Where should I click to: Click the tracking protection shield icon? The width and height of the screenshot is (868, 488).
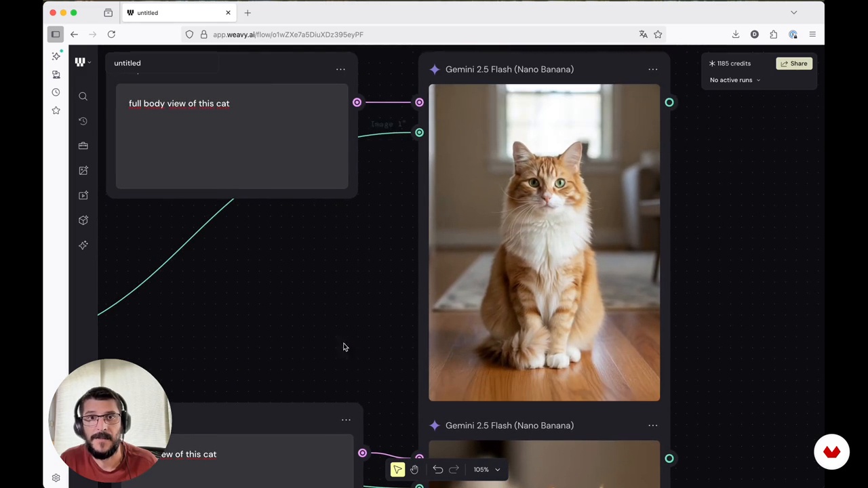(189, 35)
